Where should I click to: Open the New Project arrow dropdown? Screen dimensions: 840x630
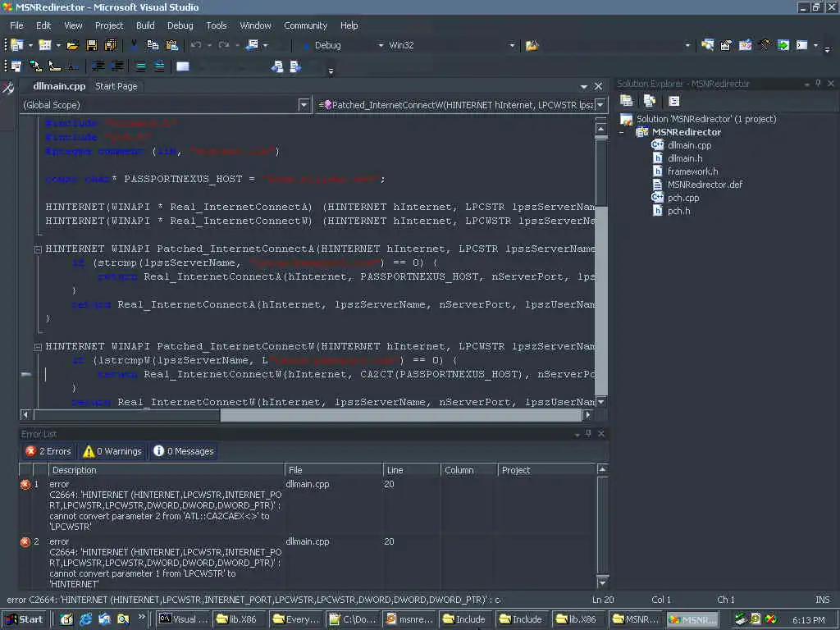coord(30,46)
